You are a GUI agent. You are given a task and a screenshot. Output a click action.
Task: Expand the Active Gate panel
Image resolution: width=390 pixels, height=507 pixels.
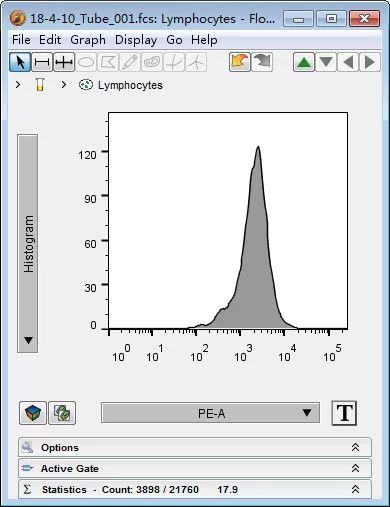195,468
